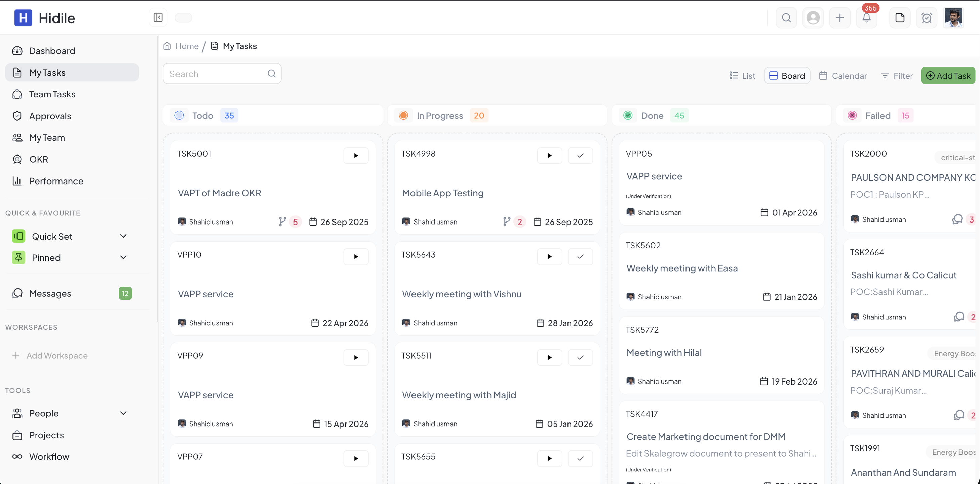This screenshot has width=980, height=484.
Task: Focus the task Search field
Action: (x=222, y=74)
